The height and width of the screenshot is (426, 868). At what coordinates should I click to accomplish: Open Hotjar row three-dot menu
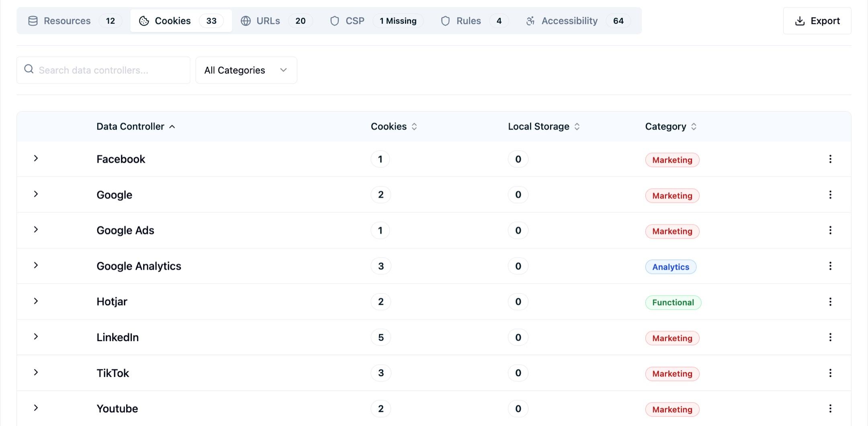830,302
